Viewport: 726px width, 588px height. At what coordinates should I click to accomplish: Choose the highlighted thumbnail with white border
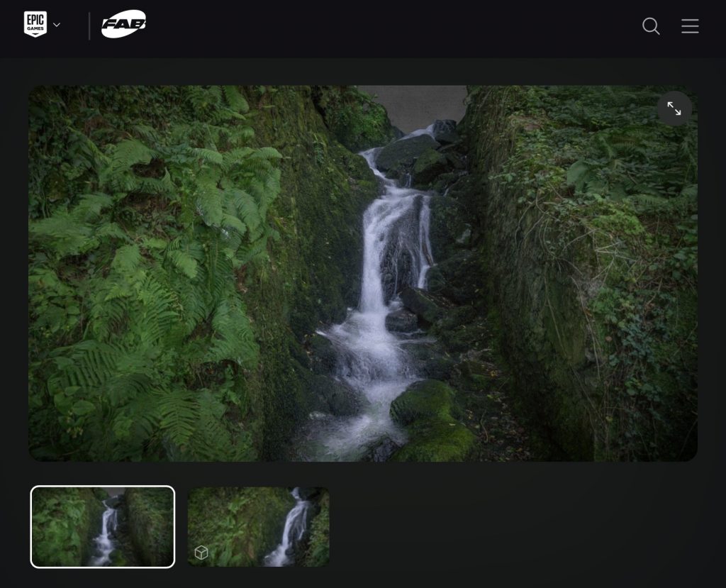point(103,526)
